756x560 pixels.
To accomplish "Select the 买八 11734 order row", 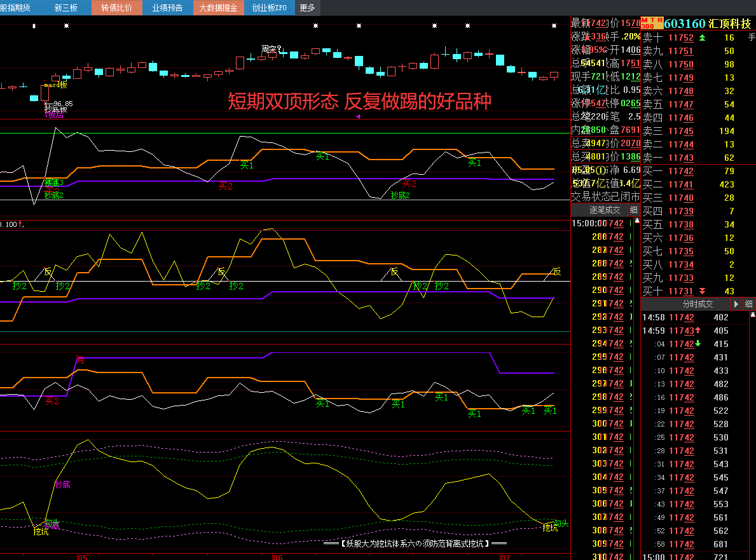I will (698, 264).
